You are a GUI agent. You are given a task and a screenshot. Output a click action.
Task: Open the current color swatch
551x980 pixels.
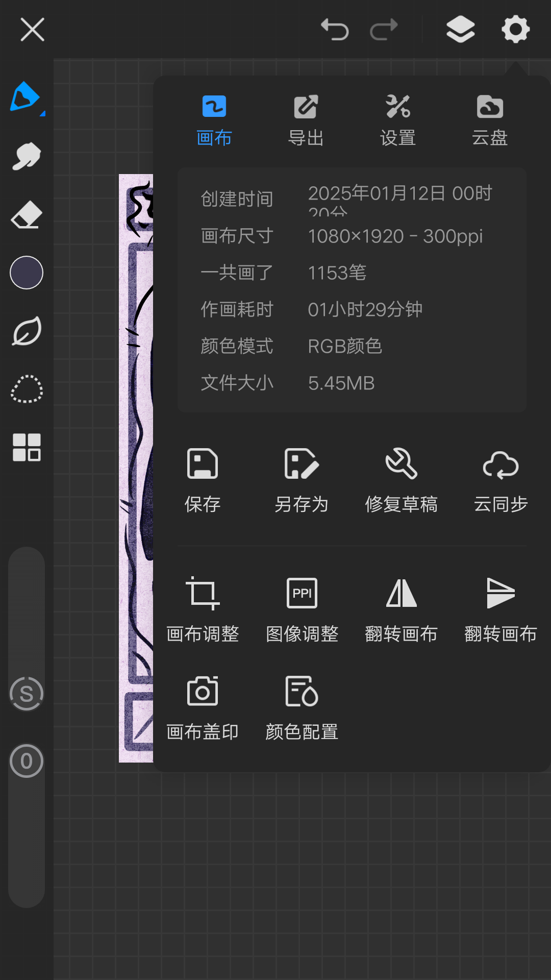coord(27,273)
